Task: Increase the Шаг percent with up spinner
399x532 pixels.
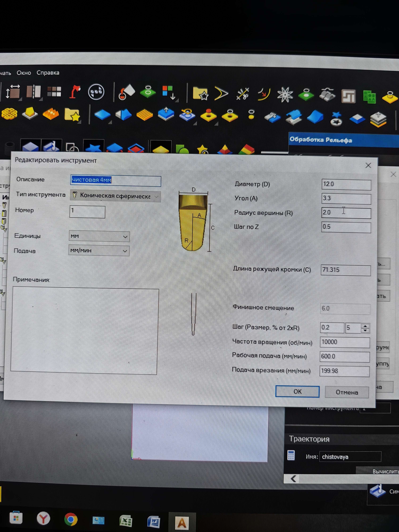Action: pos(365,326)
